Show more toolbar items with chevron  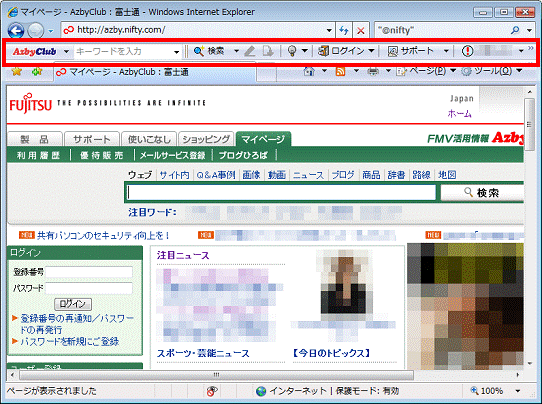coord(531,49)
